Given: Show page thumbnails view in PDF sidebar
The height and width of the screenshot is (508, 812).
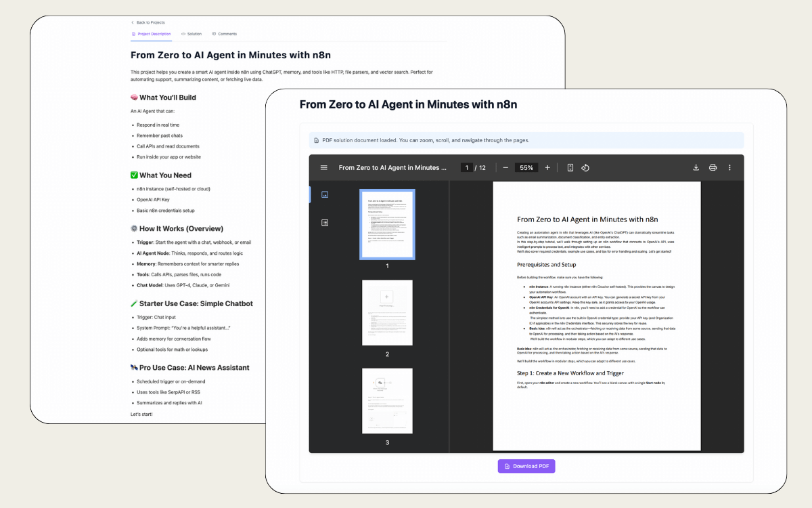Looking at the screenshot, I should 325,194.
